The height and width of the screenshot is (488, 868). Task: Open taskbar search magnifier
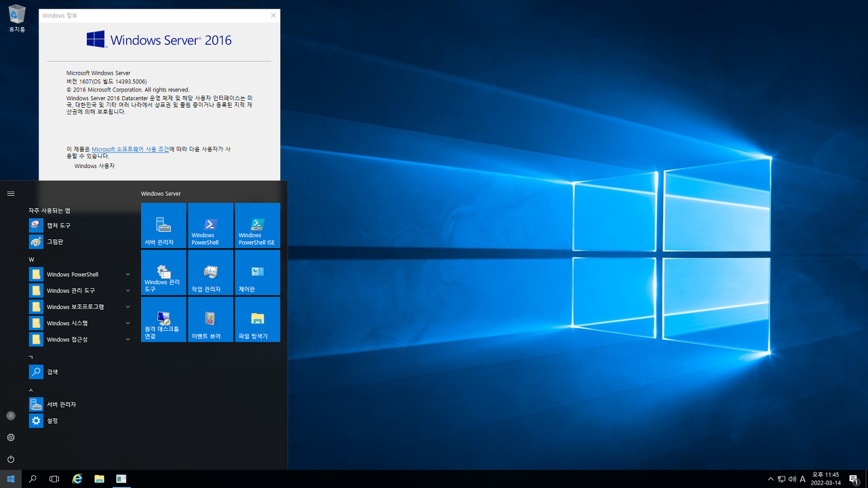33,479
